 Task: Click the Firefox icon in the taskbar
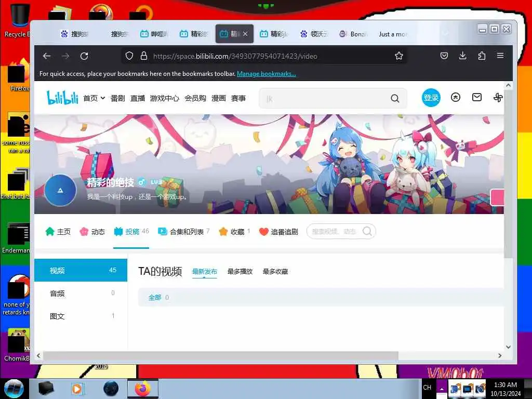click(143, 389)
